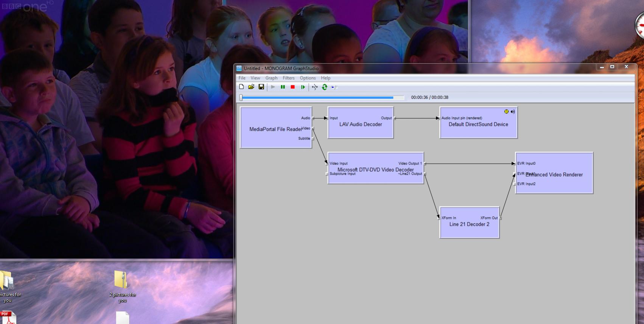Click the clock icon on DirectSound Device filter
The height and width of the screenshot is (324, 644).
click(x=506, y=111)
